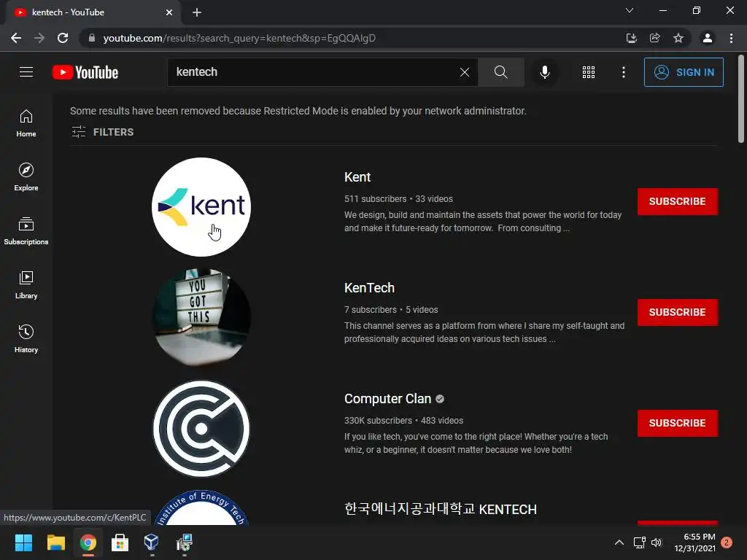Open Subscriptions in the sidebar

tap(26, 231)
